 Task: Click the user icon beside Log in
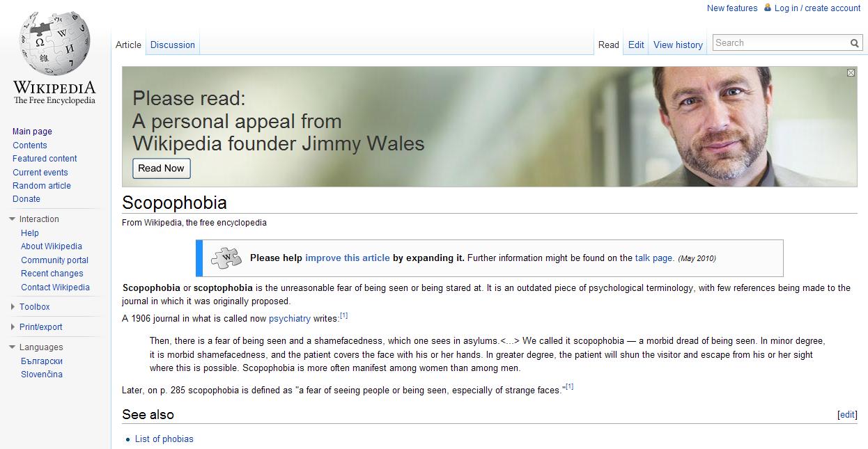coord(767,8)
